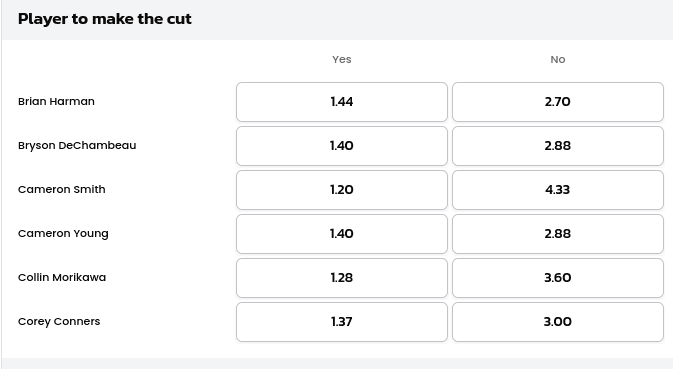Select Brian Harman No odds 2.70
The image size is (673, 369).
point(558,102)
